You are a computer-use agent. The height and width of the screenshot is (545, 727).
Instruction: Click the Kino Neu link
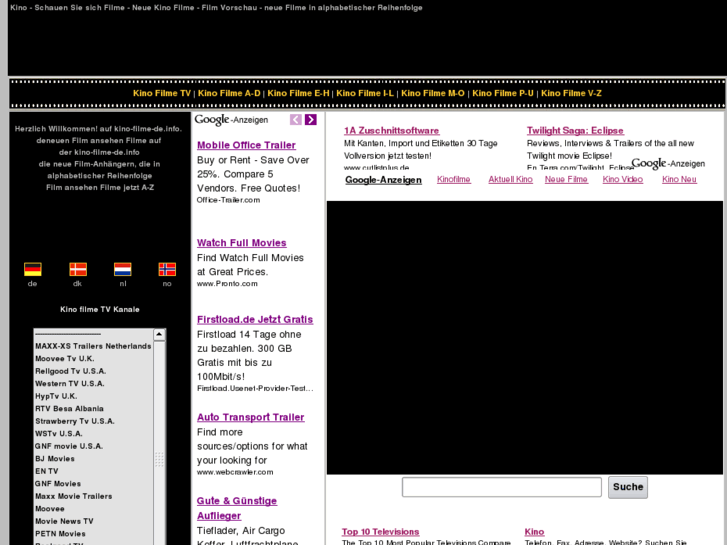(679, 180)
